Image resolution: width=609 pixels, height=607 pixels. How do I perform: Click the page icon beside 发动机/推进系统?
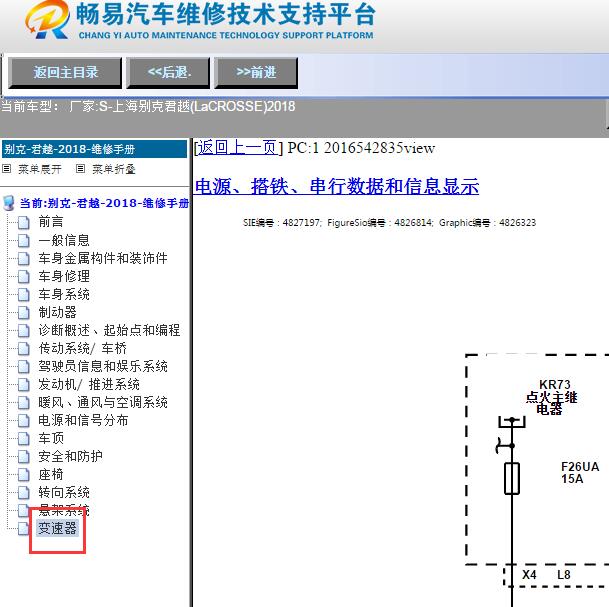(x=24, y=385)
